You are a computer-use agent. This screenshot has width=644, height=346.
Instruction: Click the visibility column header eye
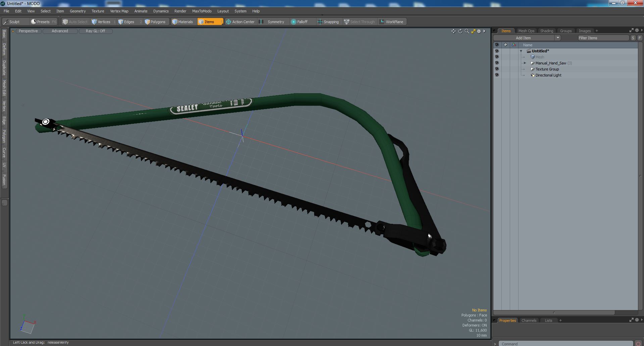[497, 45]
